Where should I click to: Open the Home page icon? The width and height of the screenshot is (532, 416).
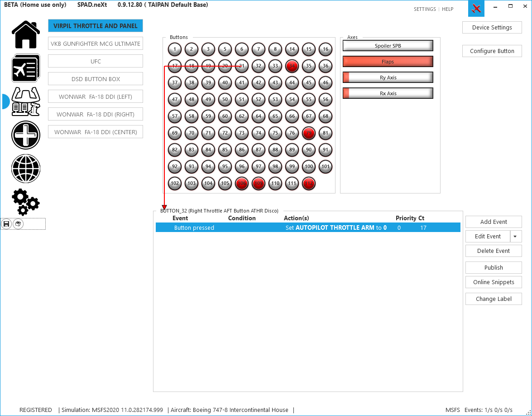pyautogui.click(x=26, y=34)
